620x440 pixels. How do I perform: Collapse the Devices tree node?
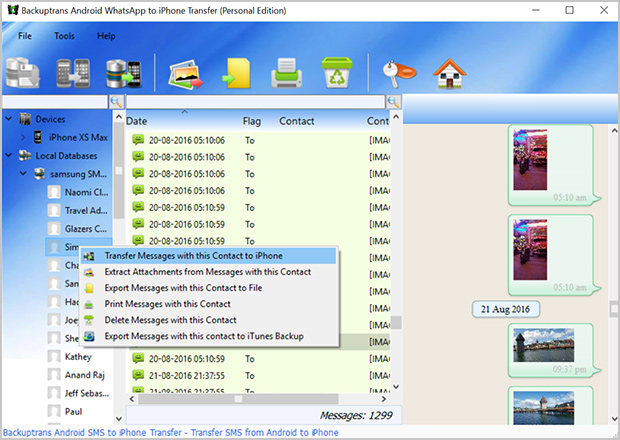(x=9, y=119)
